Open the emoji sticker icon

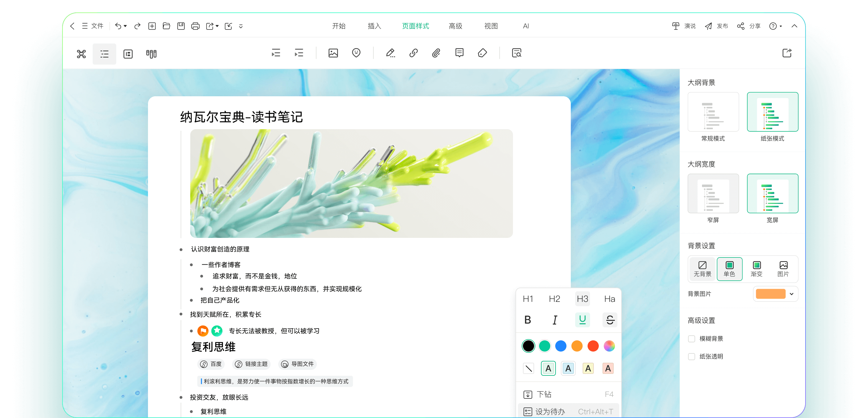coord(356,53)
